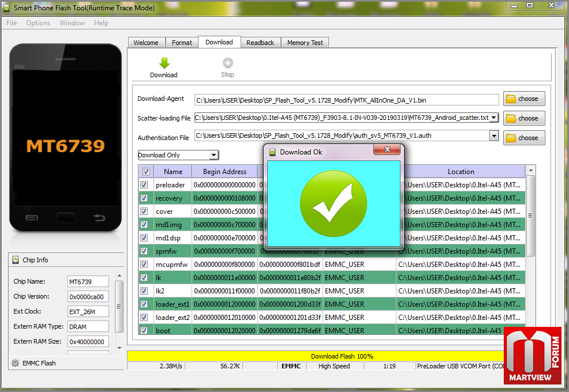Click the Chip Info scroll down arrow
Viewport: 569px width, 392px height.
click(x=119, y=348)
